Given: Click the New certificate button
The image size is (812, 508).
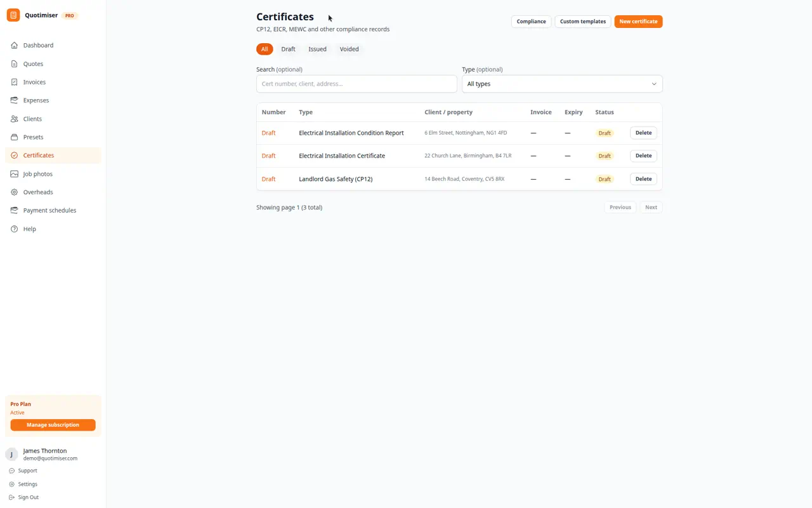Looking at the screenshot, I should click(x=638, y=22).
